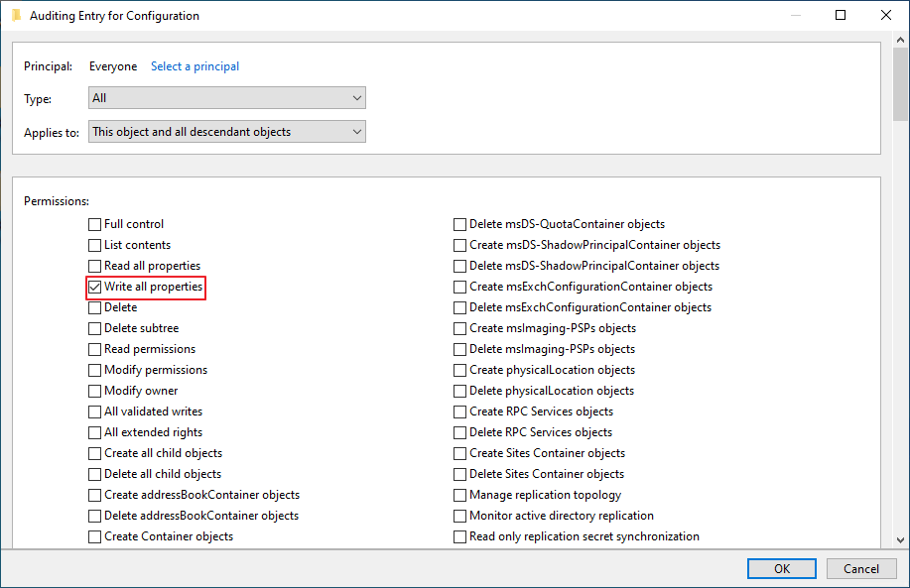Enable Create Container objects checkbox
This screenshot has height=588, width=910.
click(x=94, y=537)
